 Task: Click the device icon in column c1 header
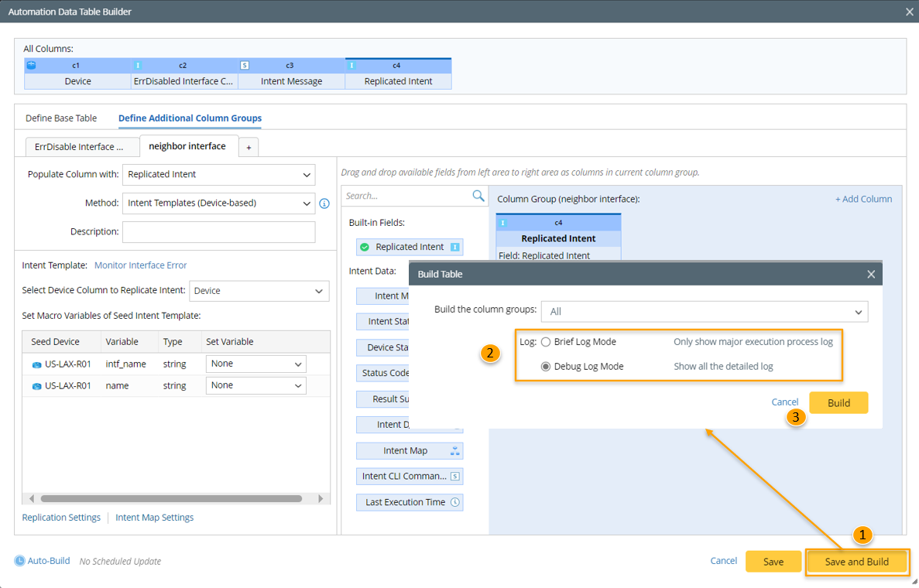pos(32,66)
